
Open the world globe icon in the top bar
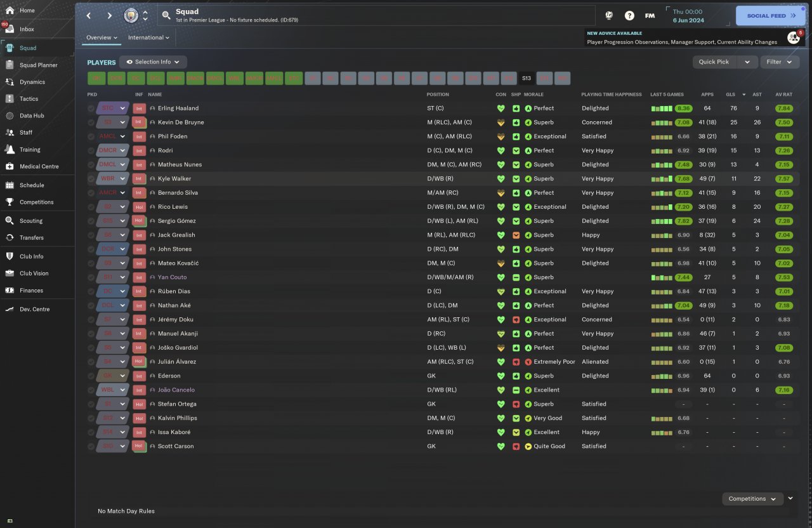(x=609, y=15)
